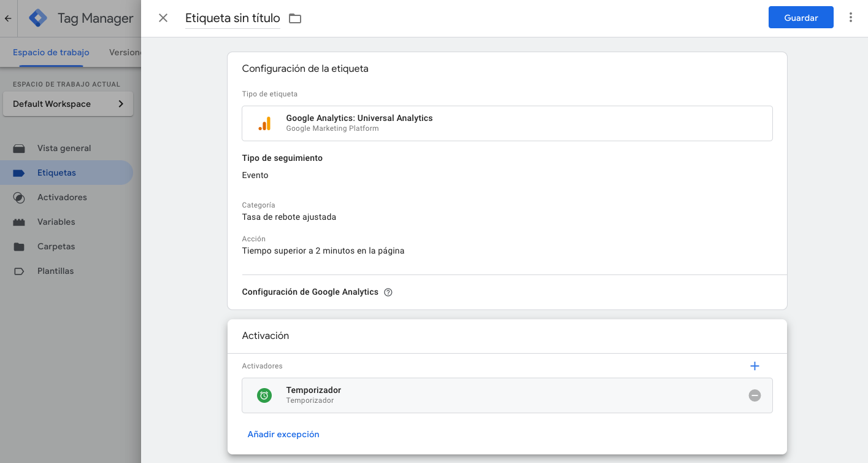The width and height of the screenshot is (868, 463).
Task: Click the green Temporizador timer icon
Action: pyautogui.click(x=264, y=395)
